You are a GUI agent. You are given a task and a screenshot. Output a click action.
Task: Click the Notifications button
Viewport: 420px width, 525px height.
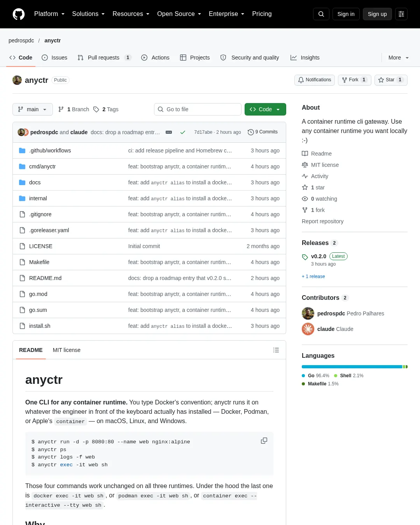coord(315,80)
